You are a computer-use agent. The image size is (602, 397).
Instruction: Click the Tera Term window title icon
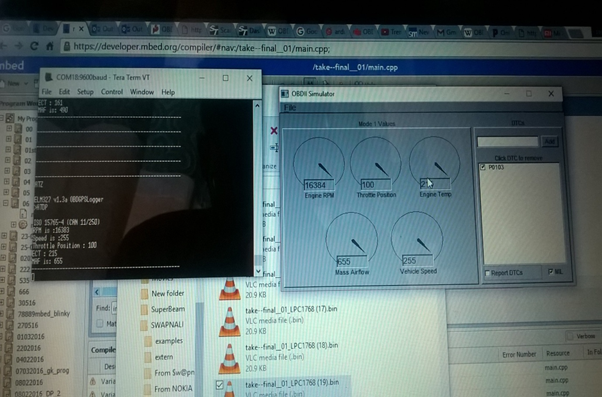pyautogui.click(x=48, y=77)
